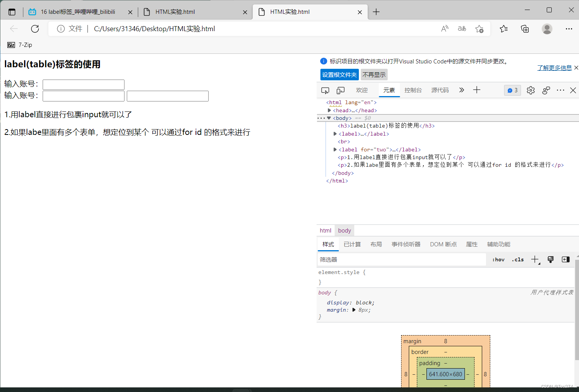Click the 设置根文件夹 button
This screenshot has height=392, width=579.
(340, 75)
